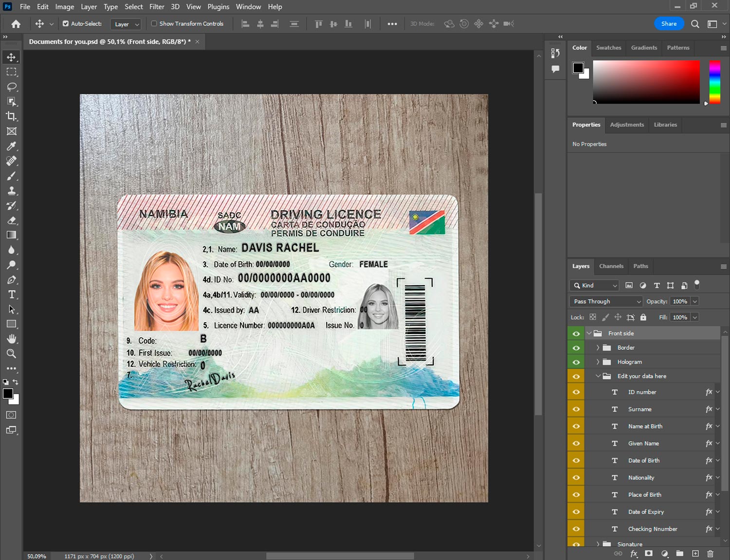
Task: Click the Search magnifier icon in options bar
Action: [x=695, y=24]
